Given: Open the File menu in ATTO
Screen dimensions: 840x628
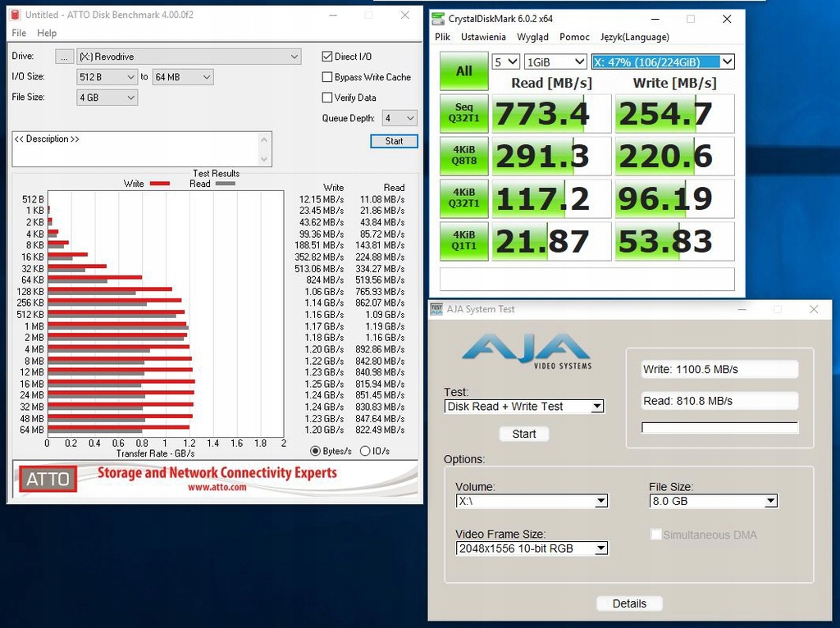Looking at the screenshot, I should pos(19,33).
